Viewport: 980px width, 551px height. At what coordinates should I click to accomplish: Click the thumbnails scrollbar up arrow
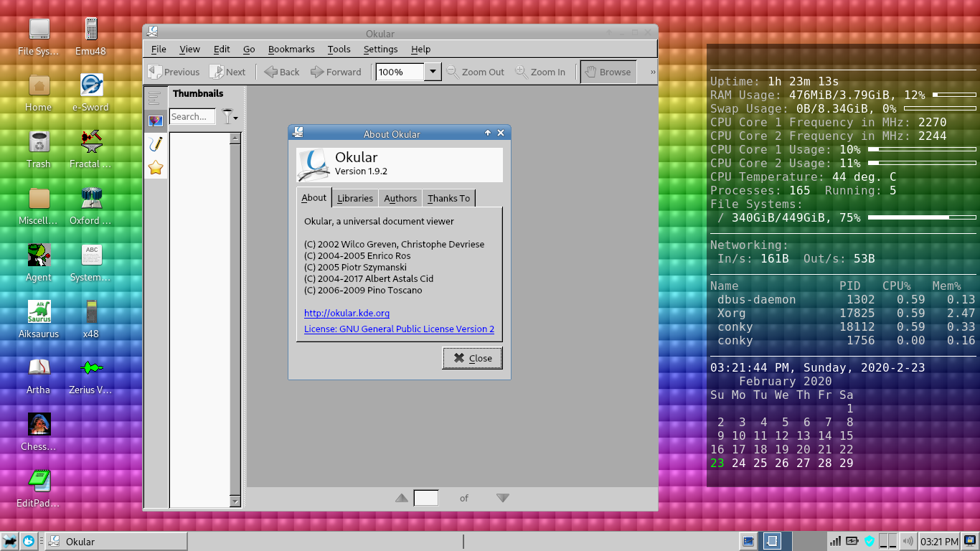[x=235, y=138]
